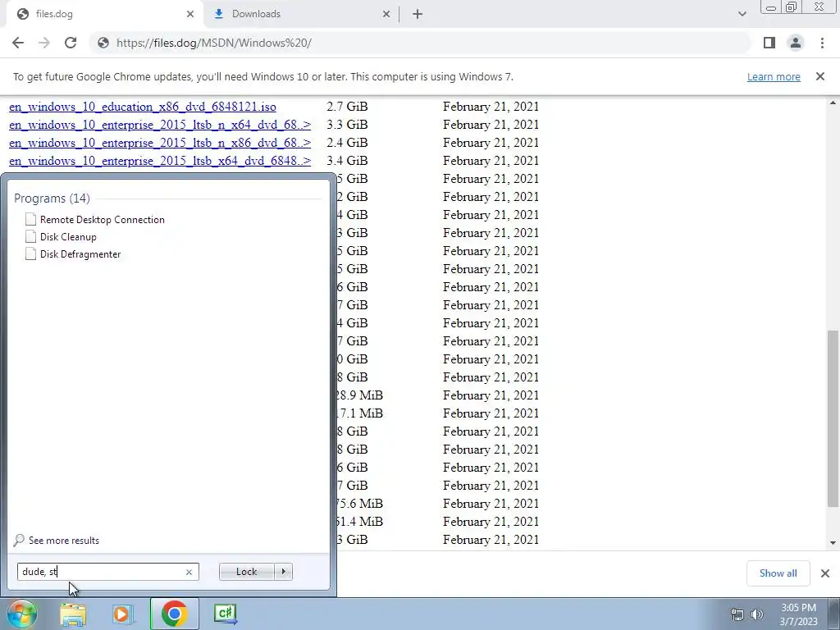
Task: Open Chrome profile avatar menu
Action: click(x=796, y=43)
